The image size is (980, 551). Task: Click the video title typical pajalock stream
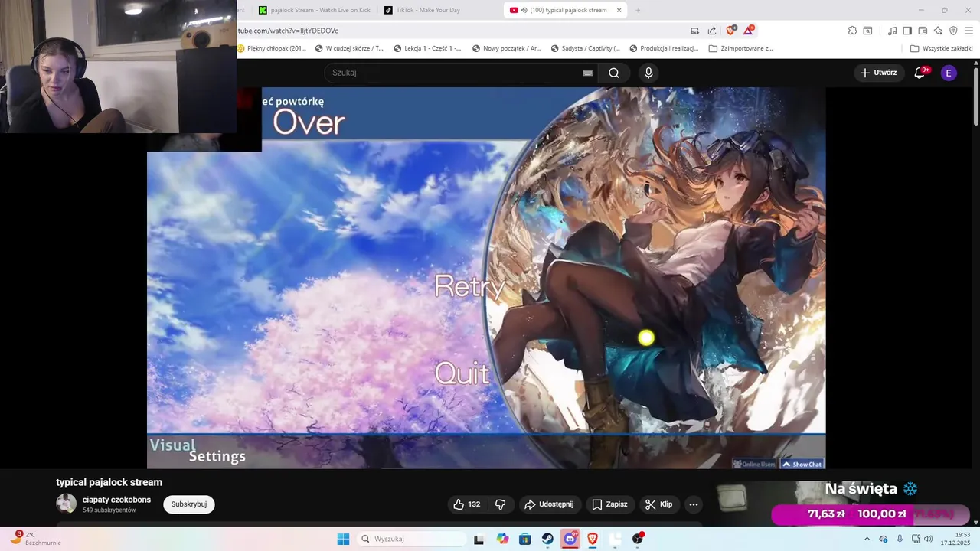coord(109,482)
